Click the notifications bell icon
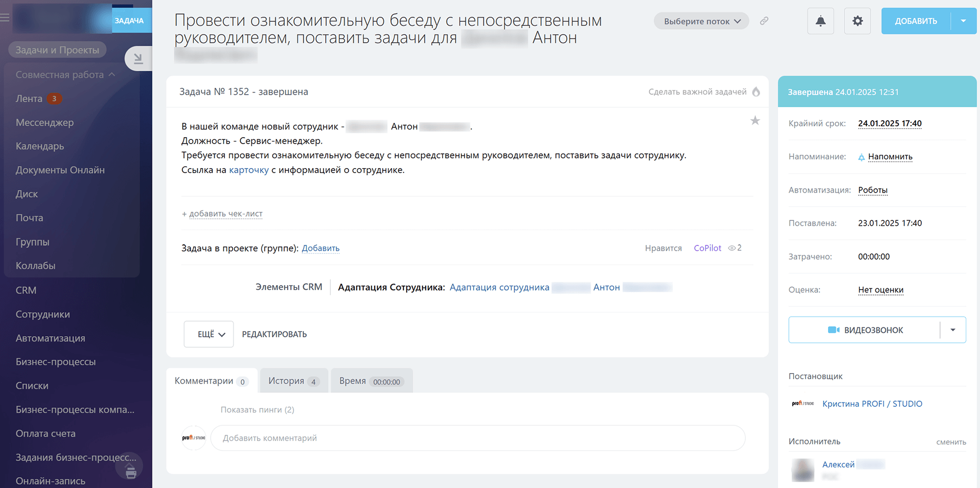Image resolution: width=980 pixels, height=488 pixels. coord(820,21)
